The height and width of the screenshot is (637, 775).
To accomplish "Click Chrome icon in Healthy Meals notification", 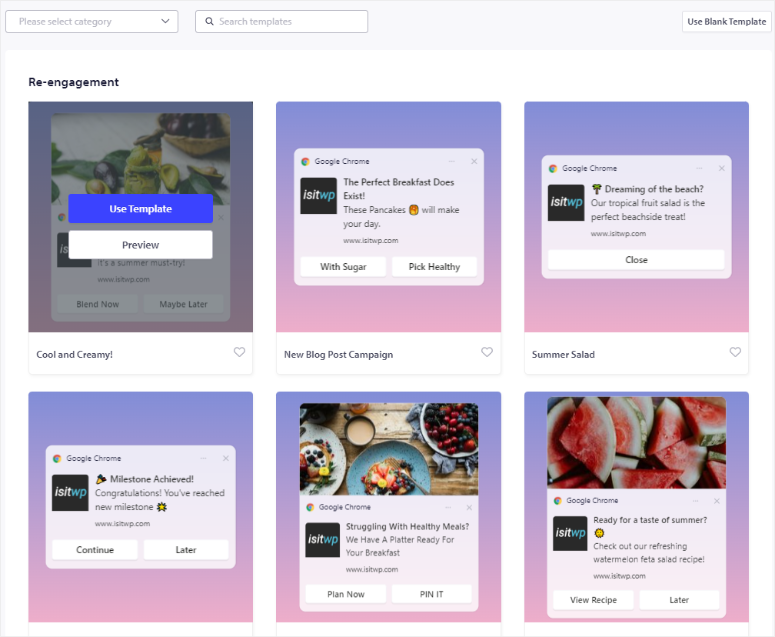I will pos(310,508).
